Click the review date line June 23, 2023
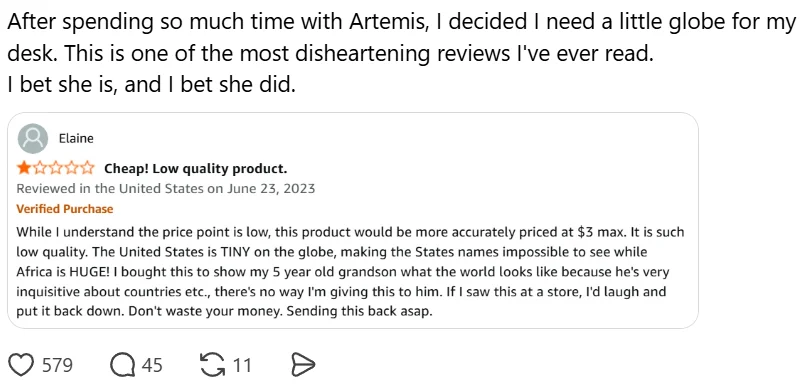Screen dimensions: 802x391 (x=166, y=188)
